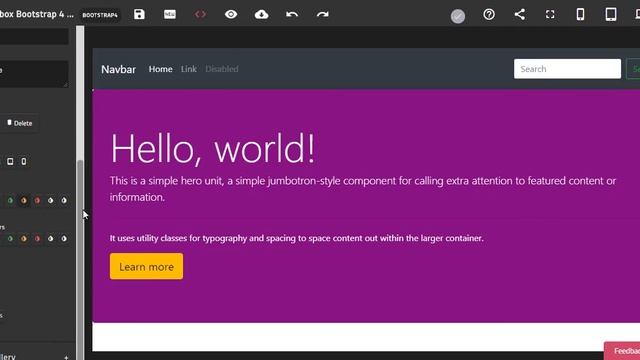Pick the red swatch in lower color row
This screenshot has width=640, height=360.
37,238
